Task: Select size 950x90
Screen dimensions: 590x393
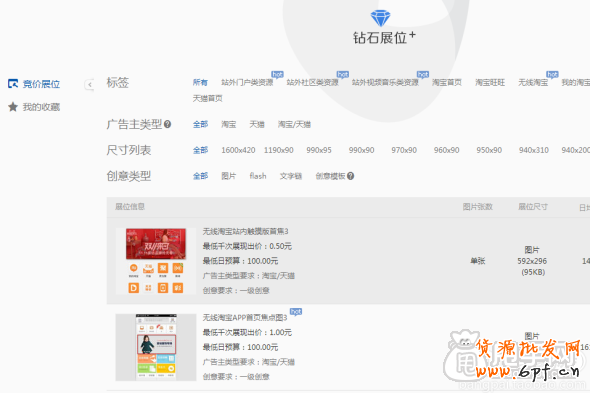Action: [x=489, y=150]
